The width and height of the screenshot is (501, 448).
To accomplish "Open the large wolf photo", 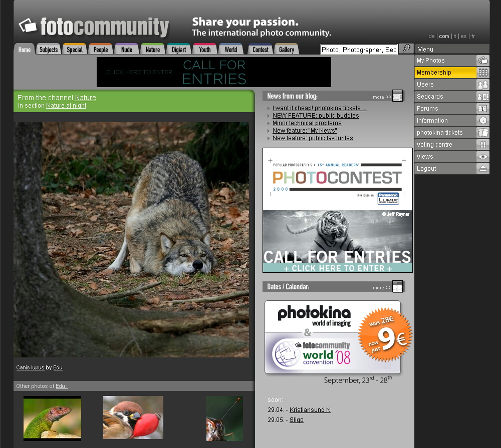I will (131, 239).
